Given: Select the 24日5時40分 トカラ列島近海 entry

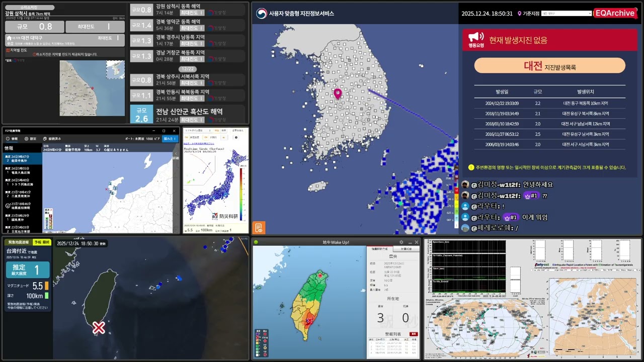Looking at the screenshot, I should coord(23,182).
